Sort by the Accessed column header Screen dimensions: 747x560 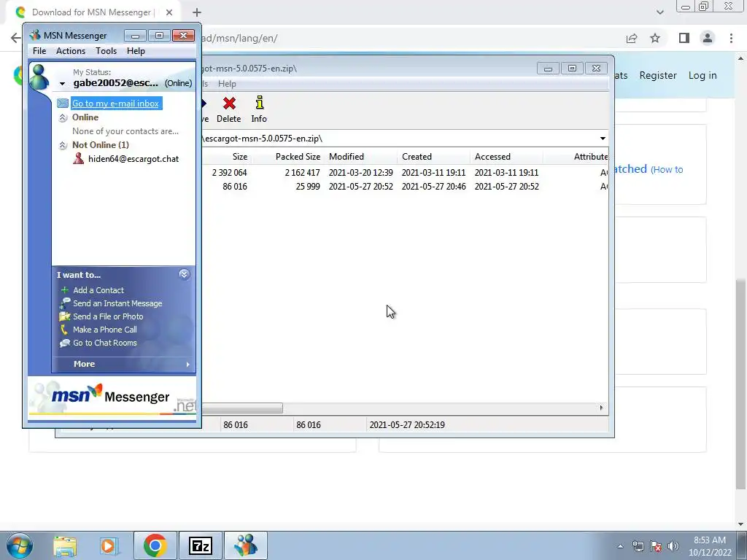point(492,157)
